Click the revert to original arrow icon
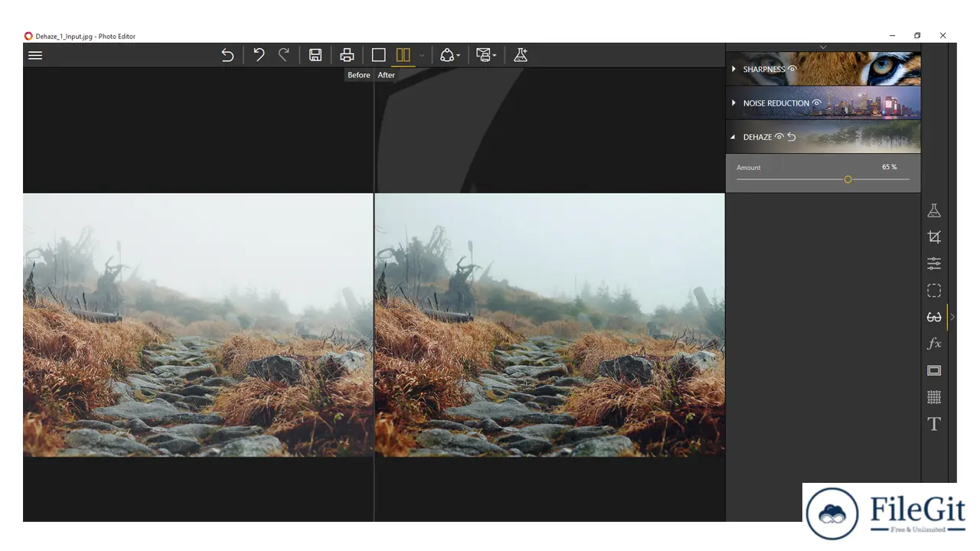 click(x=227, y=55)
